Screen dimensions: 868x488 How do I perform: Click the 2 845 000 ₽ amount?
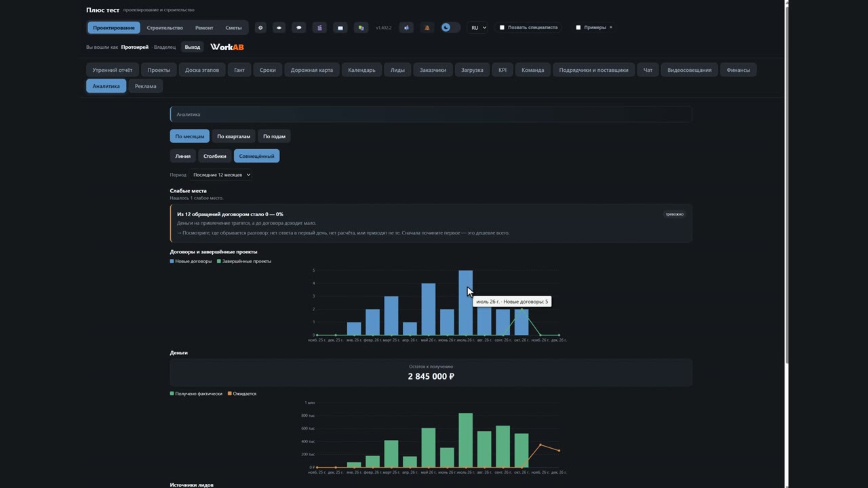(x=431, y=376)
